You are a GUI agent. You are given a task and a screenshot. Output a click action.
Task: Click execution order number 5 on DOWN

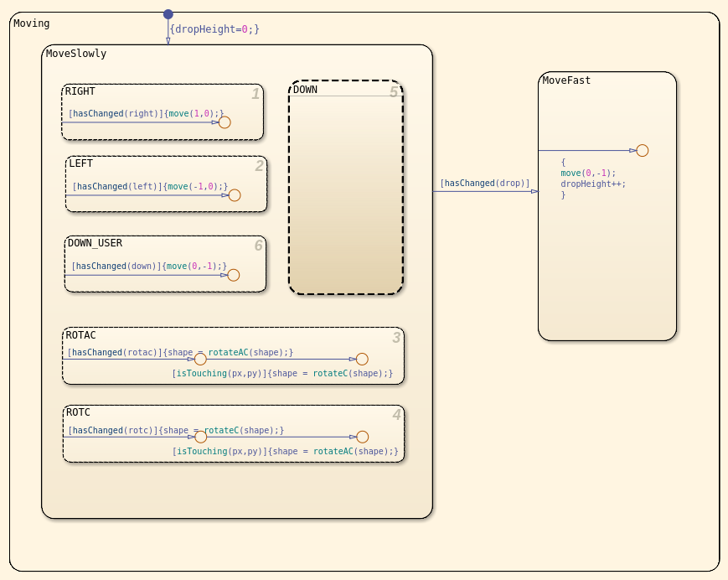394,91
